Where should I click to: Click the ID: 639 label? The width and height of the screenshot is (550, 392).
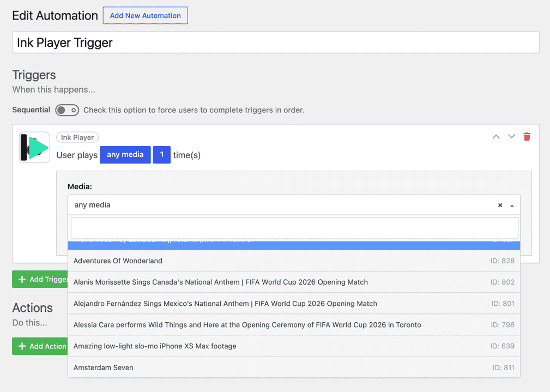point(502,346)
